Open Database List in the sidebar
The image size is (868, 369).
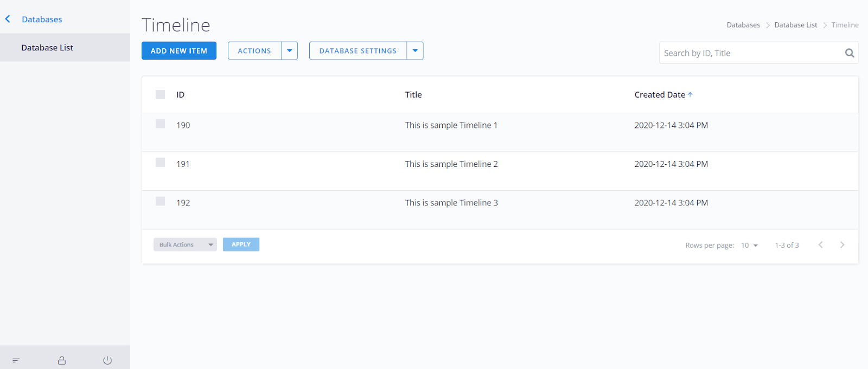[47, 48]
